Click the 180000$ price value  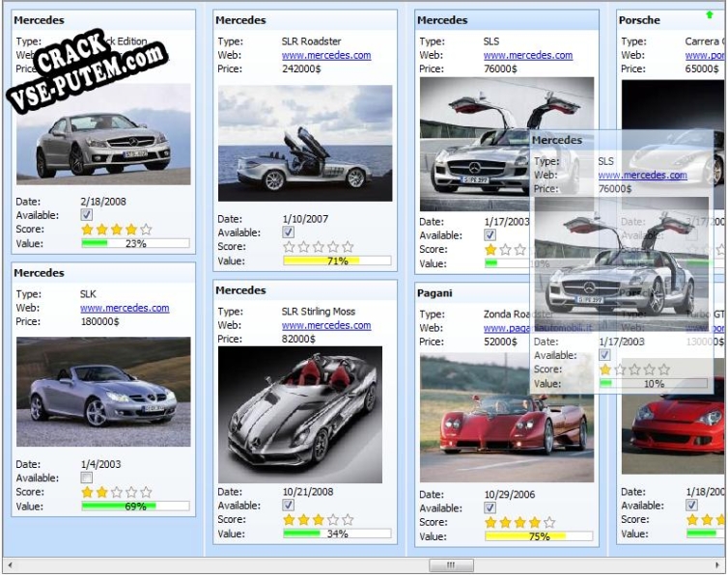[x=99, y=321]
